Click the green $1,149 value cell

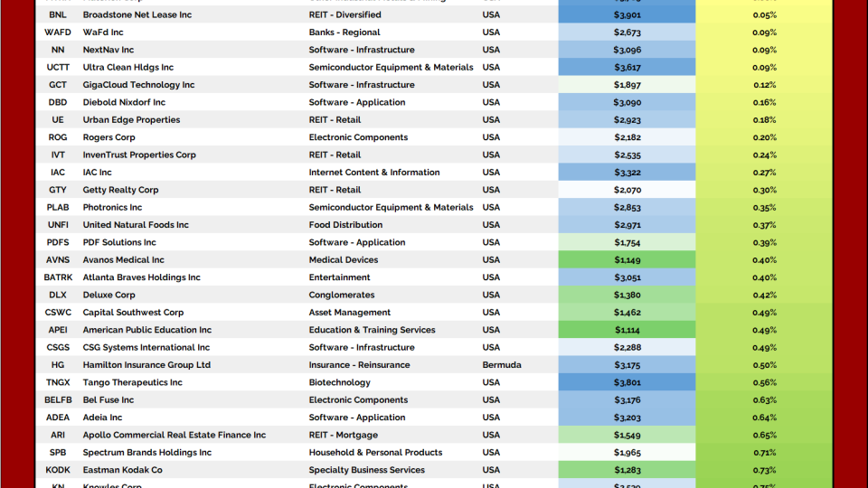[627, 260]
